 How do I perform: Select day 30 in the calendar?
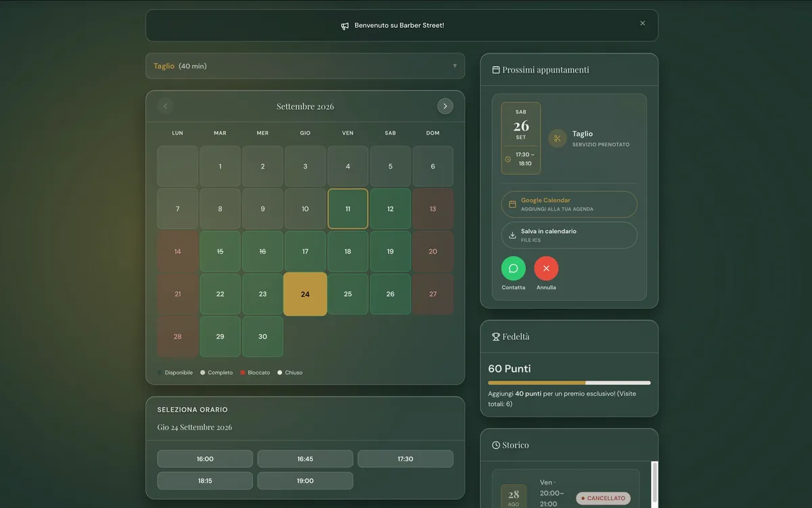[263, 337]
